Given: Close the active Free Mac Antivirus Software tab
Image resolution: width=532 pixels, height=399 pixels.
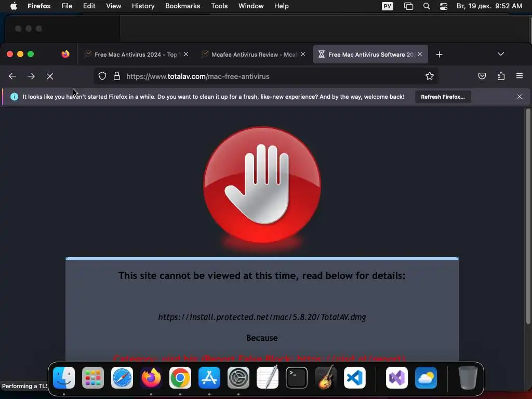Looking at the screenshot, I should [x=420, y=54].
